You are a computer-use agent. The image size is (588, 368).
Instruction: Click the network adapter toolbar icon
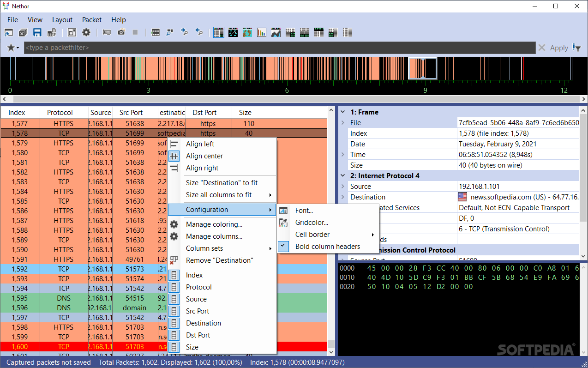pos(107,32)
